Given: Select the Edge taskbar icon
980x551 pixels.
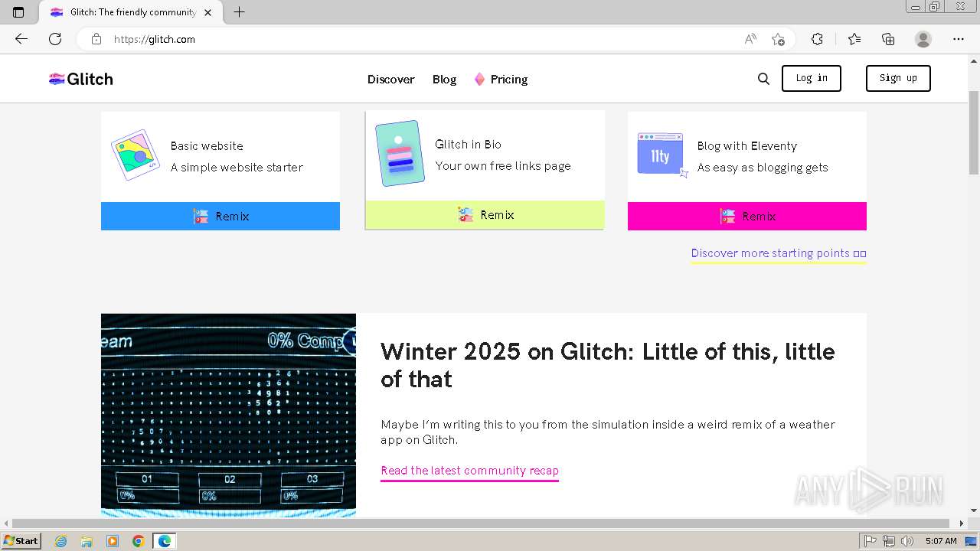Looking at the screenshot, I should [165, 541].
